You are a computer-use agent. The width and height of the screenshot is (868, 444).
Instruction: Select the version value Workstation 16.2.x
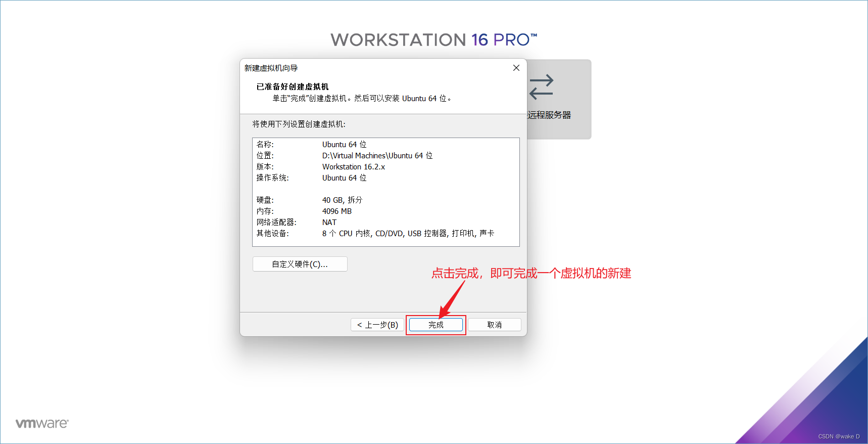[x=354, y=167]
